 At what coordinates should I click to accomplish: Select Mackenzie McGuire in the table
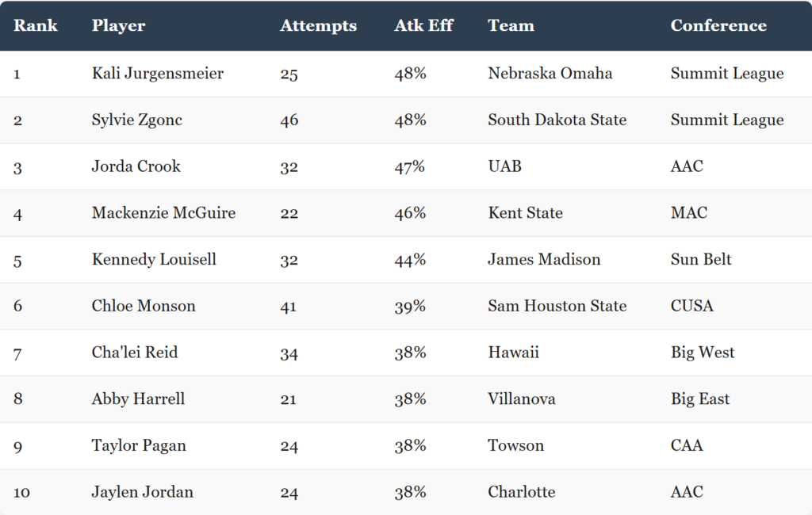pyautogui.click(x=163, y=212)
